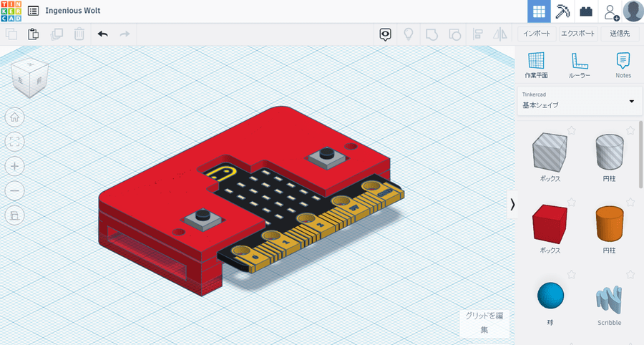This screenshot has height=345, width=644.
Task: Click the design name Ingenious Wolt
Action: point(73,11)
